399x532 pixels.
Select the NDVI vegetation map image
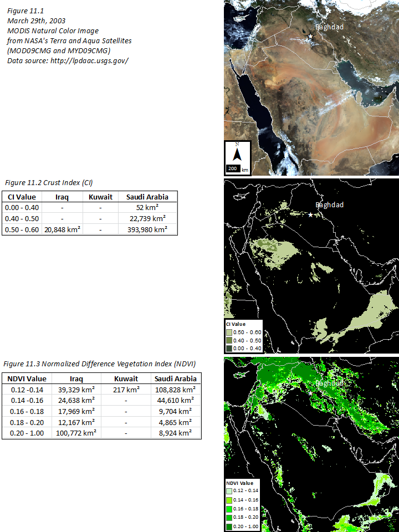click(x=311, y=444)
